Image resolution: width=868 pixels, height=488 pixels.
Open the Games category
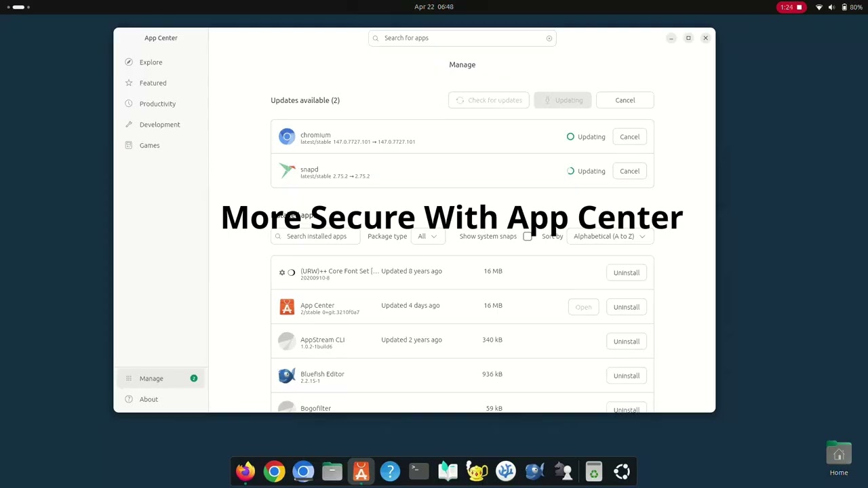click(x=161, y=145)
